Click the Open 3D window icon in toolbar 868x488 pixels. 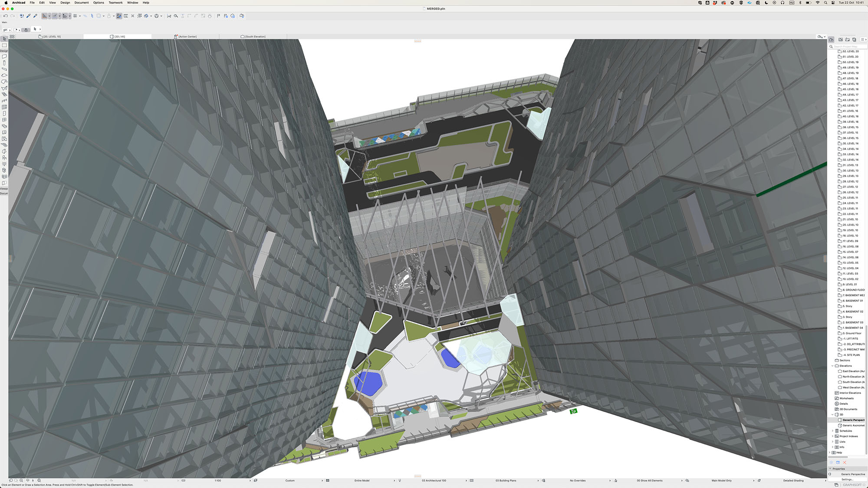coord(242,16)
